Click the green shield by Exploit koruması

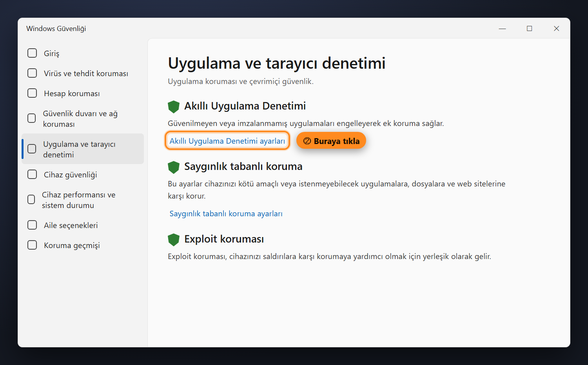(174, 239)
